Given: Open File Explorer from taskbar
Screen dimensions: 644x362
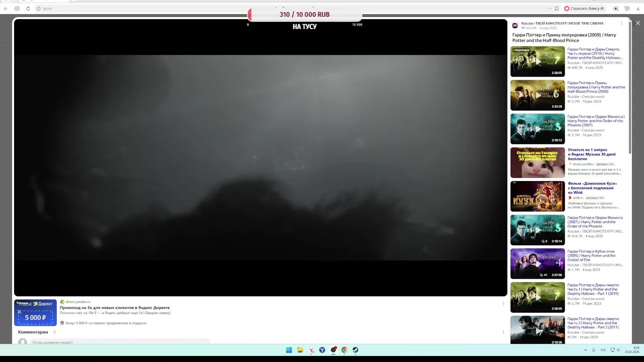Looking at the screenshot, I should (300, 350).
